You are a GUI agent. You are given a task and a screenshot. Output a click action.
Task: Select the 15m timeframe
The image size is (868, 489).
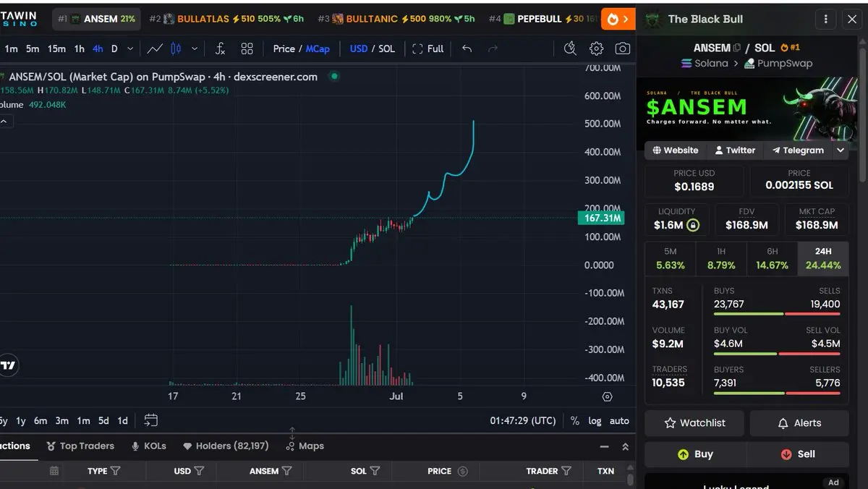56,48
